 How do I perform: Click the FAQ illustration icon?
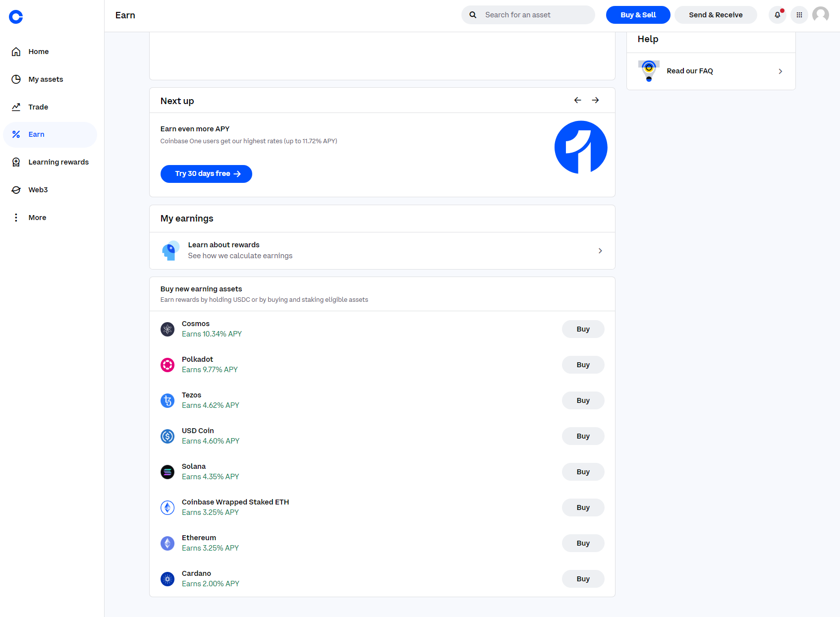click(649, 71)
